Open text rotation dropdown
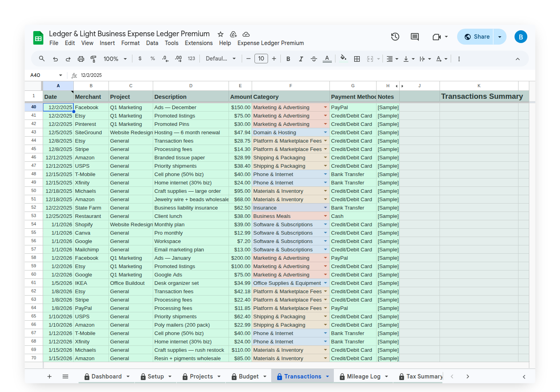The height and width of the screenshot is (392, 560). tap(442, 59)
